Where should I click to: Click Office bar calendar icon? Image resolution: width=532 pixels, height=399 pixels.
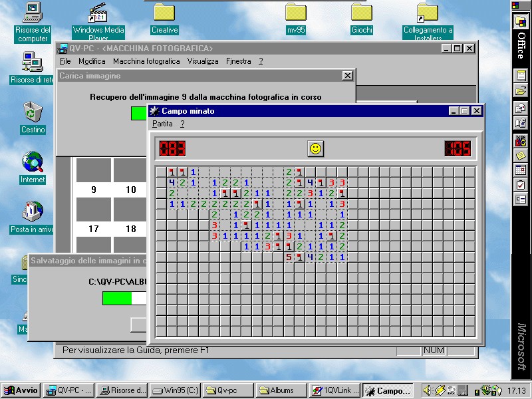pos(521,170)
